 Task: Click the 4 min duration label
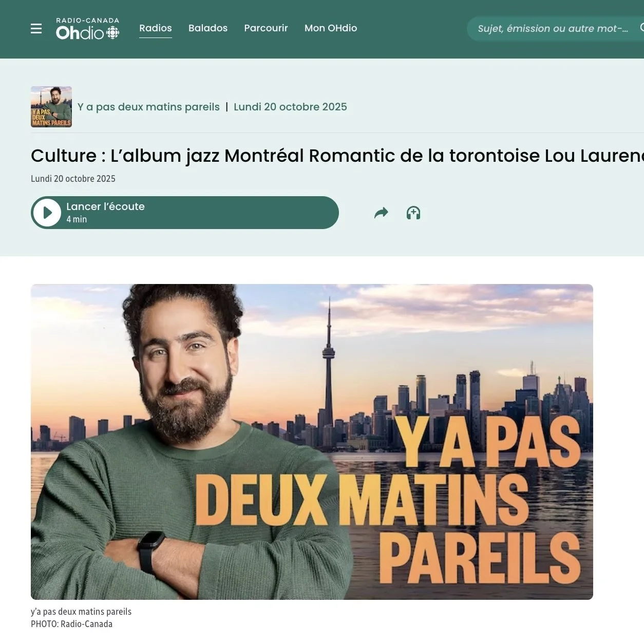coord(77,219)
